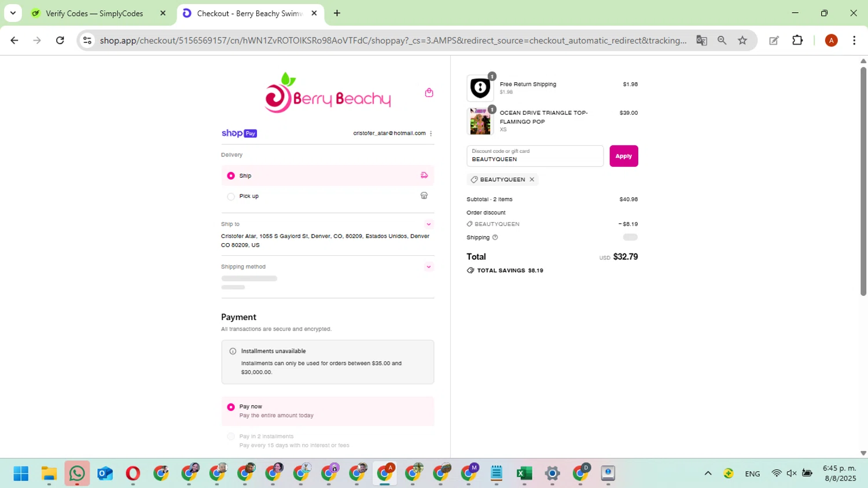Click the Ship to address text
The image size is (868, 488).
tap(325, 241)
